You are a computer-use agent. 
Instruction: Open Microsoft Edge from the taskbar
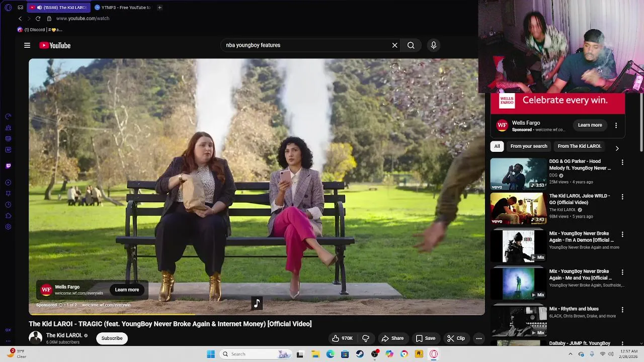click(x=330, y=354)
